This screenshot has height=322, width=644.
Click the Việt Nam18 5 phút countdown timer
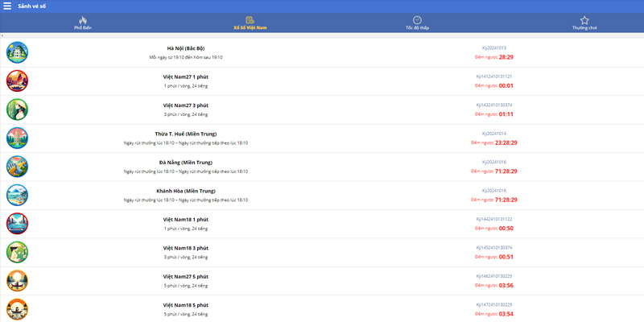coord(506,314)
